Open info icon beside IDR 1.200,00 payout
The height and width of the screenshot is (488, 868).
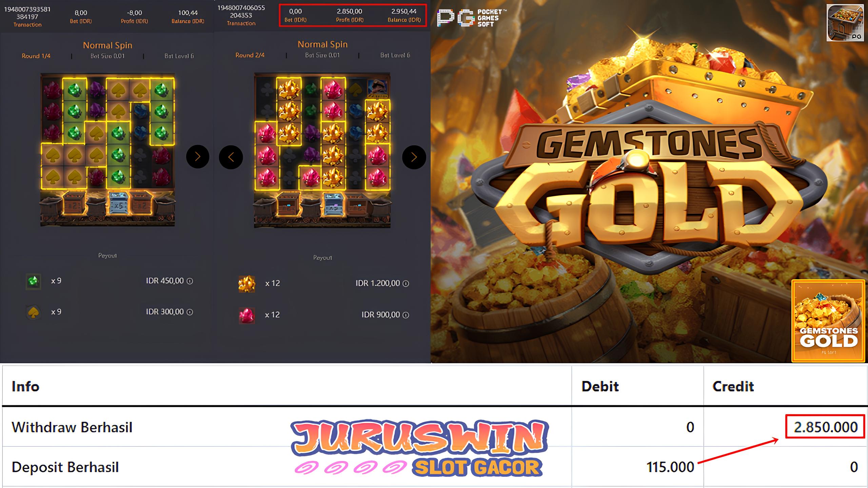click(406, 284)
